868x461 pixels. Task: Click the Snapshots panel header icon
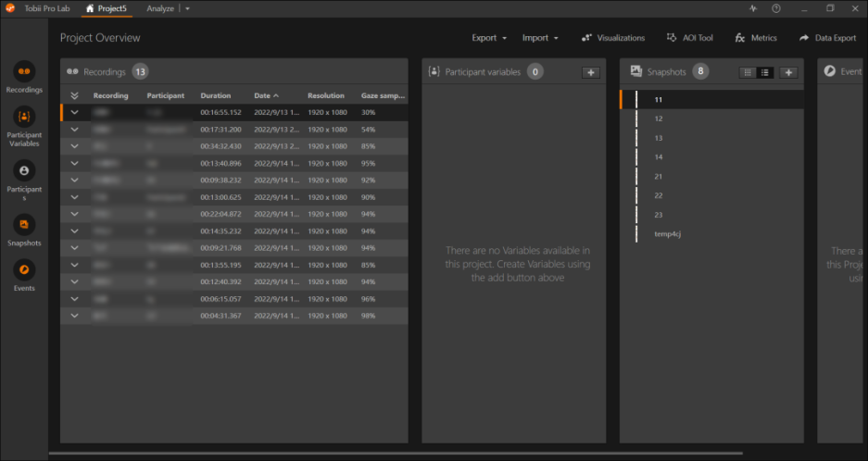[x=636, y=71]
